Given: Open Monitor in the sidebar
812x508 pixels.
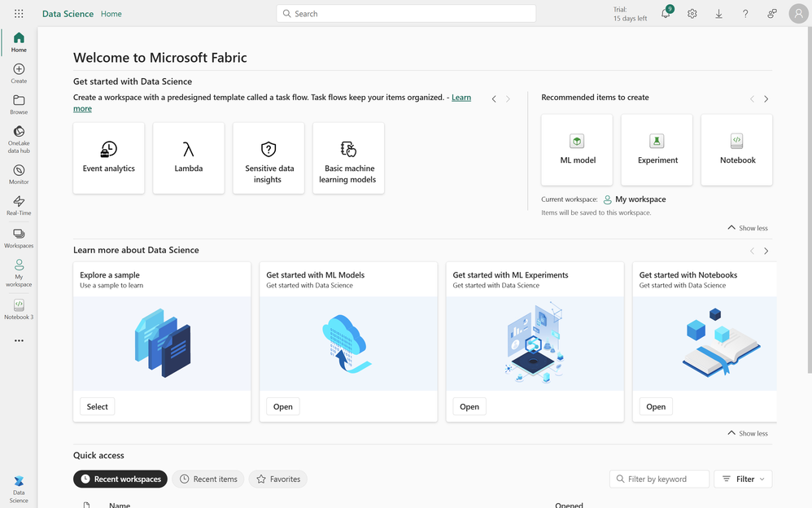Looking at the screenshot, I should tap(19, 174).
